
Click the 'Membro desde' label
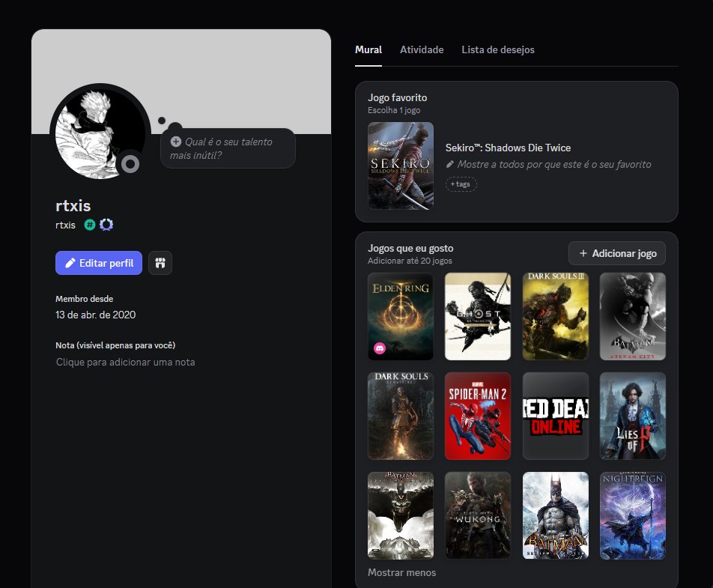tap(84, 299)
